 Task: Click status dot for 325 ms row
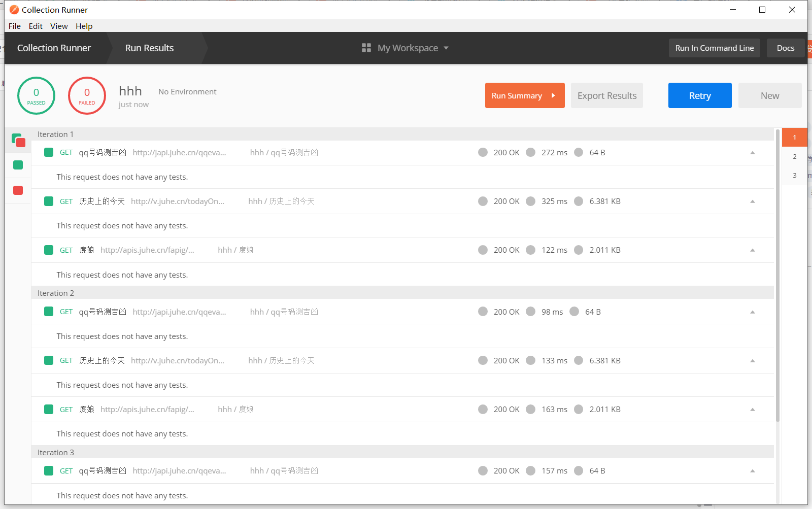483,201
